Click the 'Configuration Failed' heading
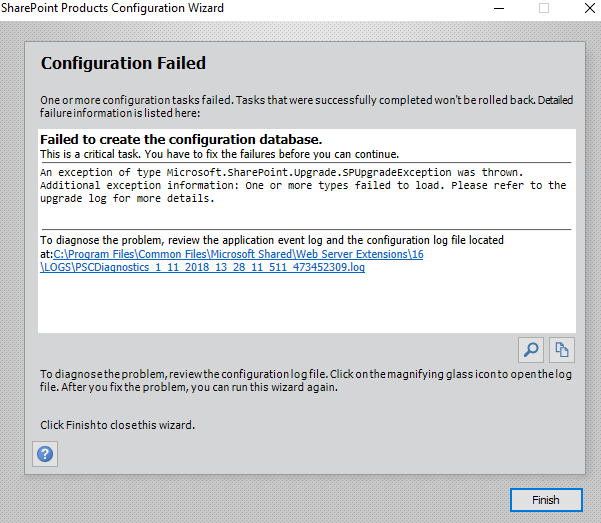Screen dimensions: 601x523 coord(123,63)
